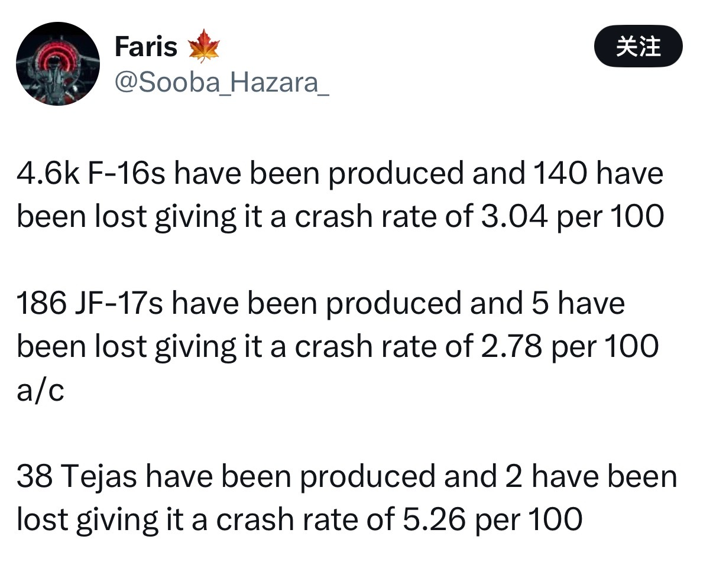The image size is (713, 588).
Task: Click the maple leaf emoji beside Faris
Action: [x=203, y=46]
